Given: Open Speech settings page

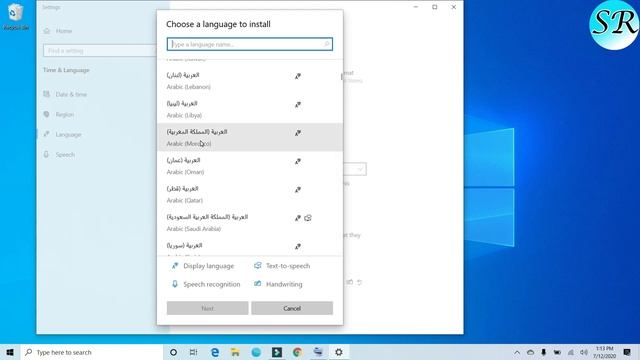Looking at the screenshot, I should pos(65,154).
